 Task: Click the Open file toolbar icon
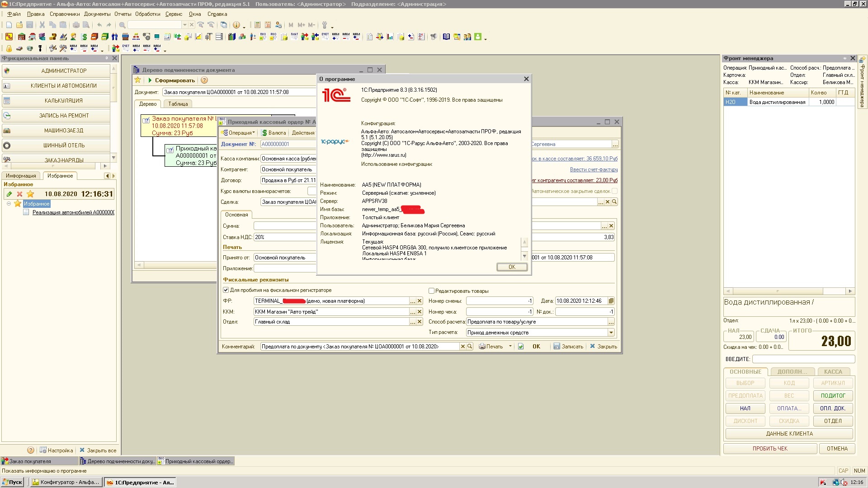[19, 25]
